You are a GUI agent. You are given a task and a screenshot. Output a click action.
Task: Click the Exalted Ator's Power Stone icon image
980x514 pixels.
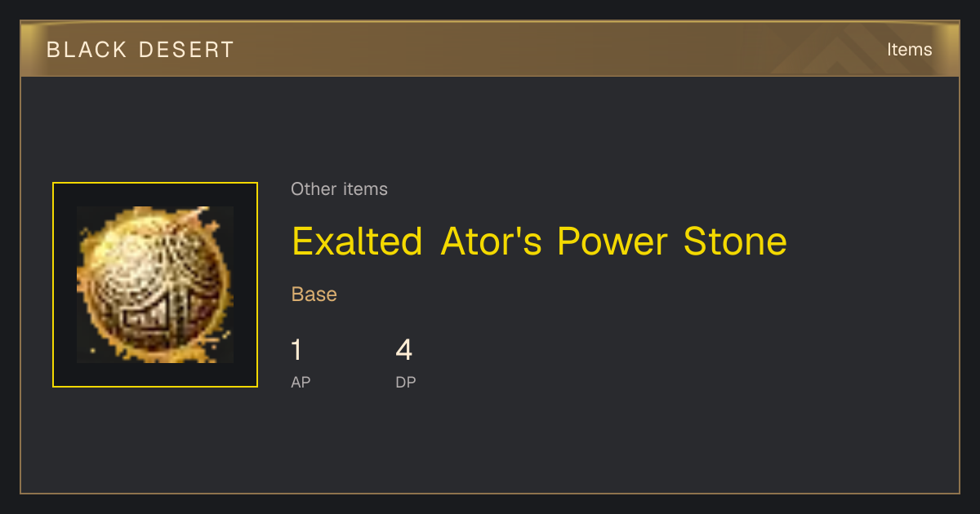[155, 285]
